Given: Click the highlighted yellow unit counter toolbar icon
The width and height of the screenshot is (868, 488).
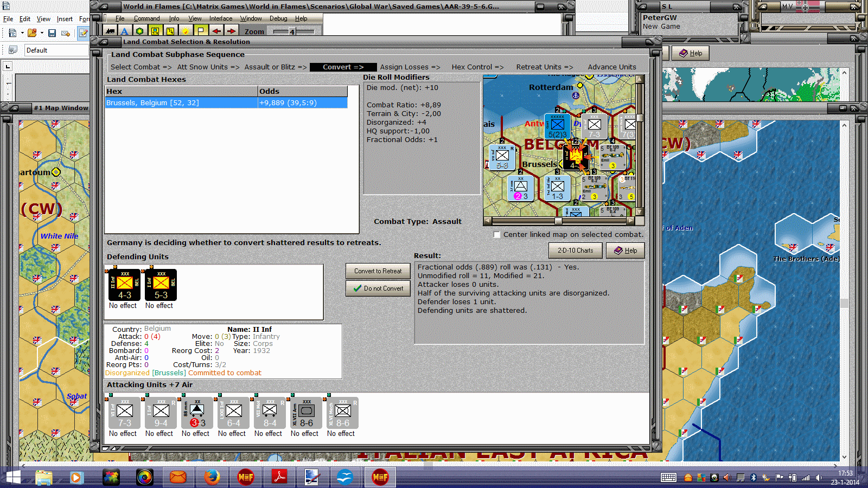Looking at the screenshot, I should point(155,31).
